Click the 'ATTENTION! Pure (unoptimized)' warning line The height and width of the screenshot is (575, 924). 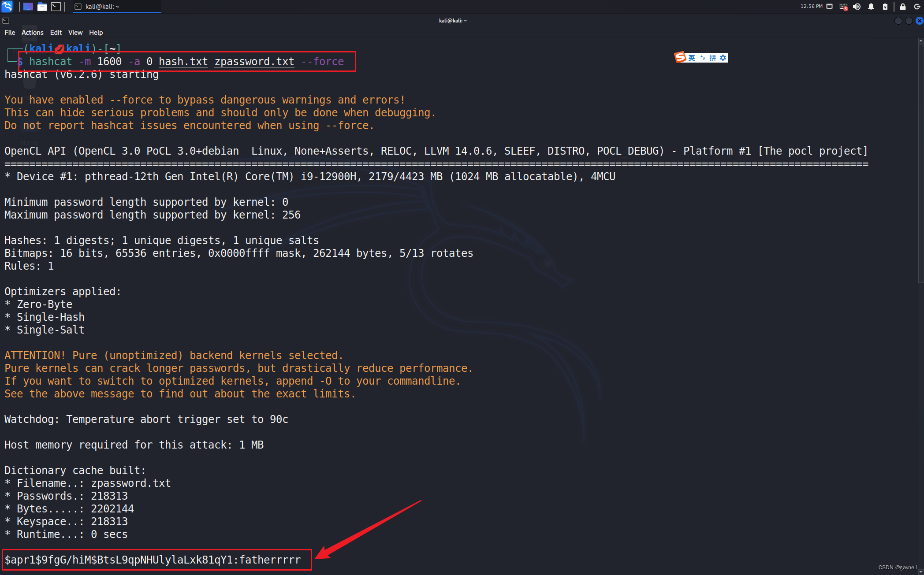[174, 356]
